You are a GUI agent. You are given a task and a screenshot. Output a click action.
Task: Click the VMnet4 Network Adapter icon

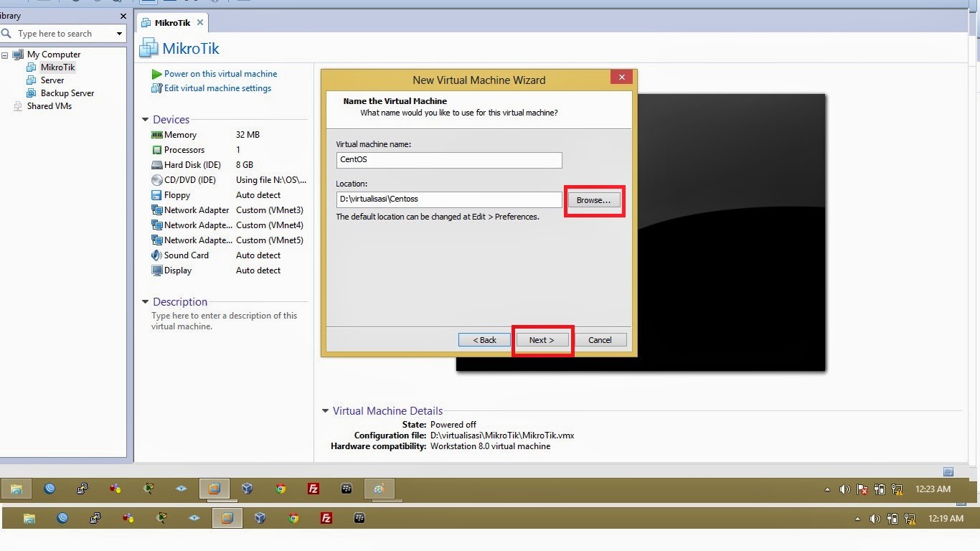pos(157,225)
